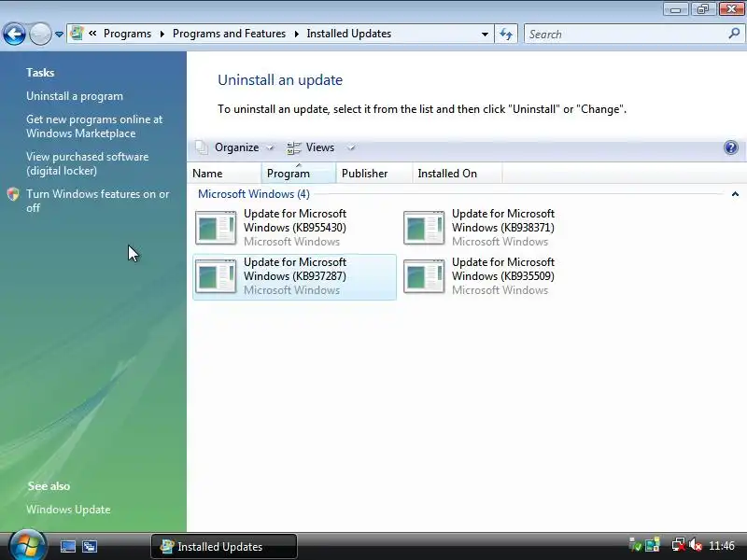This screenshot has width=747, height=560.
Task: Expand the arrow after Programs breadcrumb
Action: [162, 34]
